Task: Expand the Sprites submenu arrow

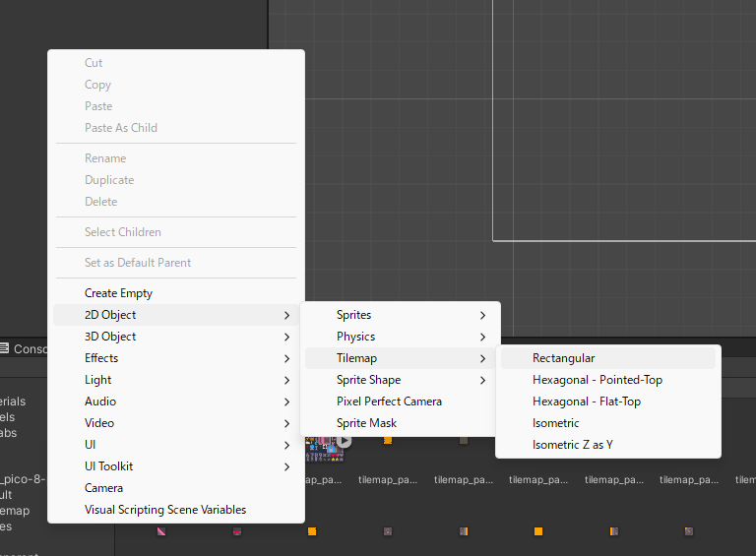Action: [482, 315]
